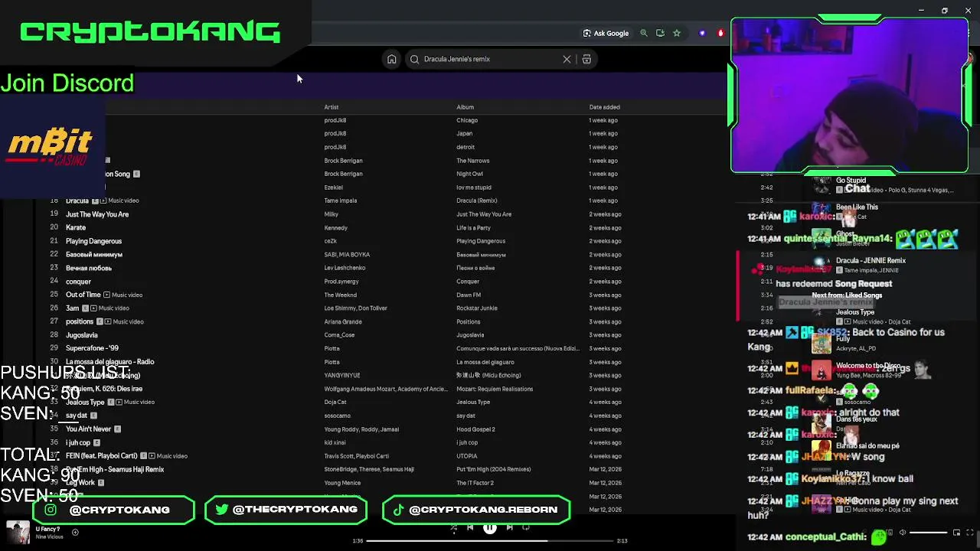This screenshot has height=551, width=980.
Task: Sort the list by the Artist column
Action: point(331,107)
